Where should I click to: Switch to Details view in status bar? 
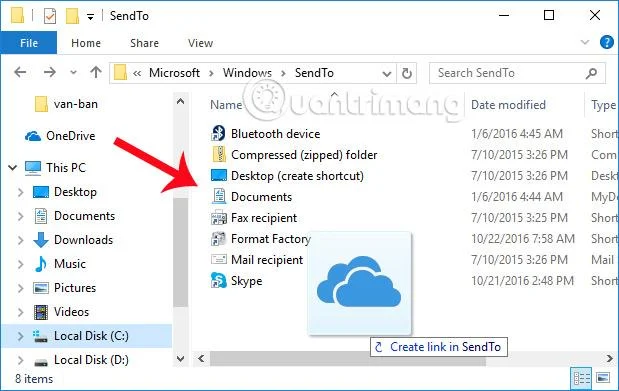581,378
